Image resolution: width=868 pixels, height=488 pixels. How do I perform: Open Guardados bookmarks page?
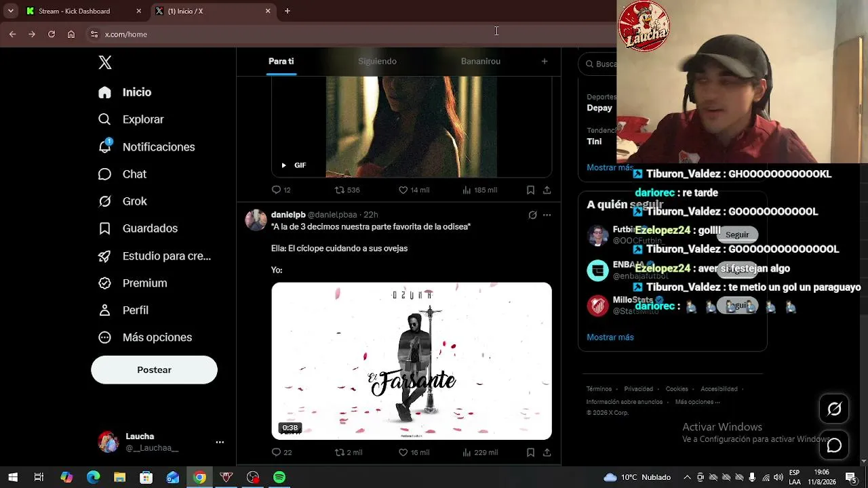(x=138, y=228)
